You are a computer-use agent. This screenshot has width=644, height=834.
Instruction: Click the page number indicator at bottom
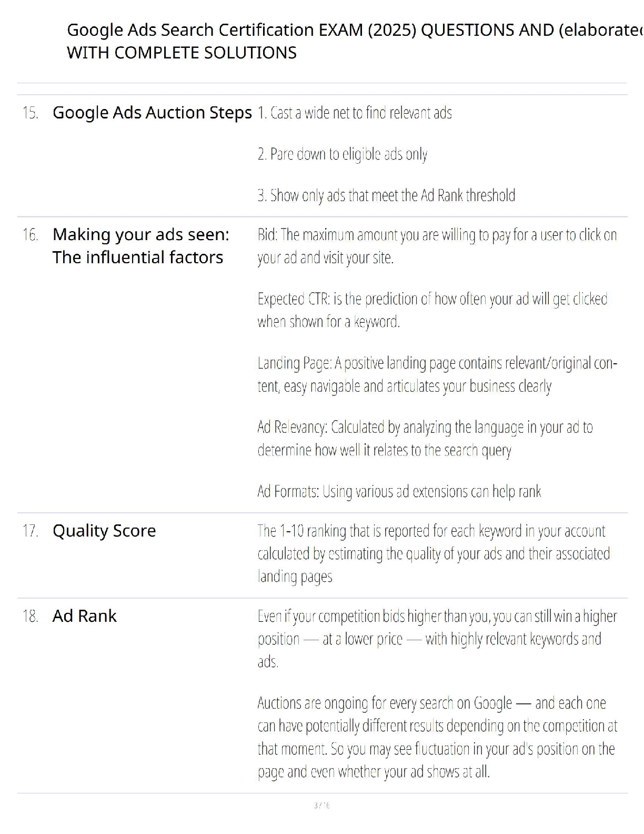[x=321, y=806]
